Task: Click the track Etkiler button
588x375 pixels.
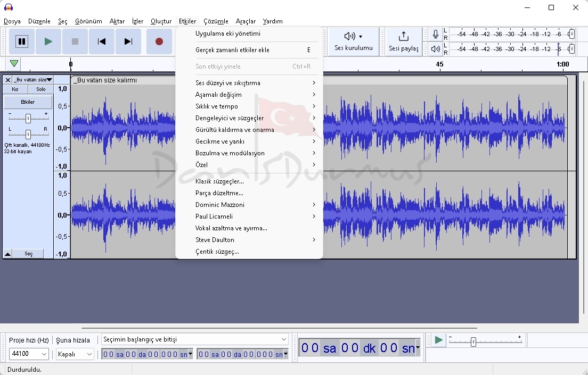Action: point(28,102)
